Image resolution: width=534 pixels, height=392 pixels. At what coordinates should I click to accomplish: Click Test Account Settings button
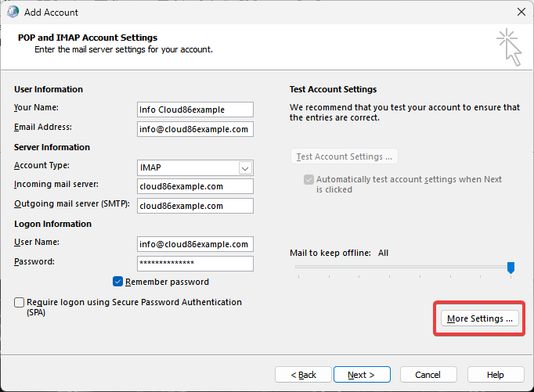344,156
